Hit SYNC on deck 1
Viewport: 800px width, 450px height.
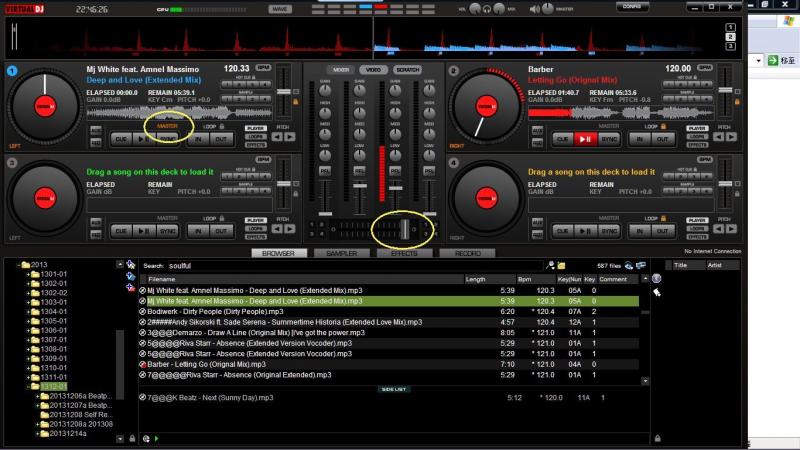166,139
